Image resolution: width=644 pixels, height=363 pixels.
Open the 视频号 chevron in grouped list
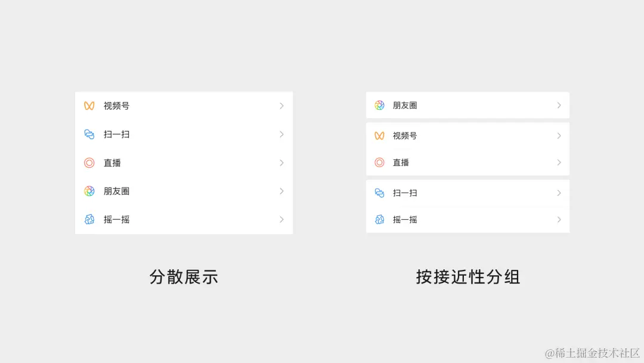559,136
